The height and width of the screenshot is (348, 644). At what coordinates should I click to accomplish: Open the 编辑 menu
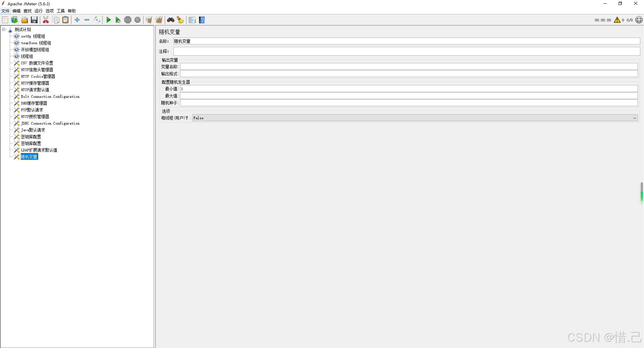coord(16,11)
